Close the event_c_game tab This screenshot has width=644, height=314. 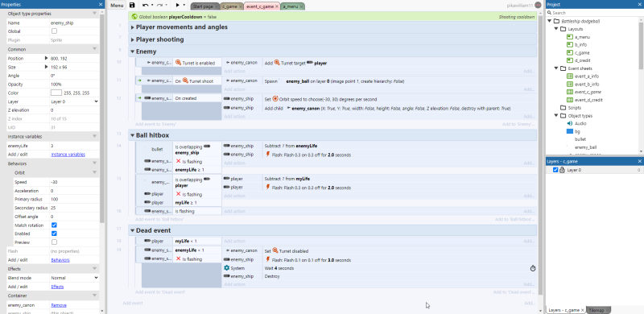277,6
